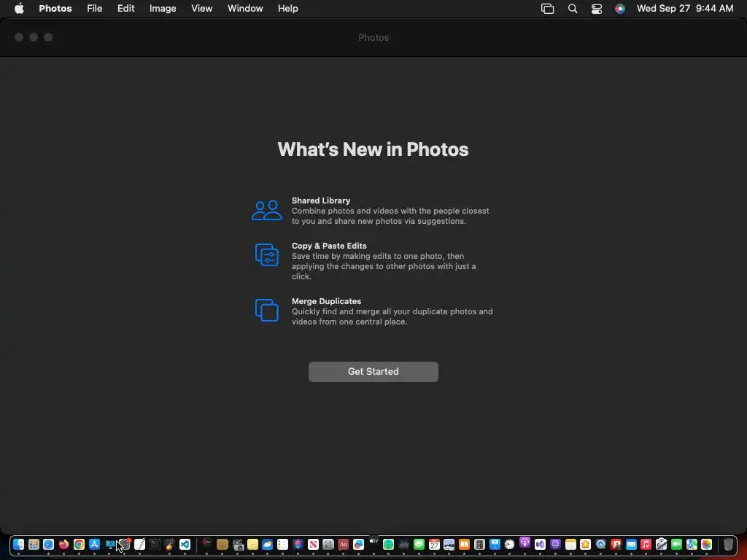This screenshot has height=560, width=747.
Task: Click the Photos window title text
Action: click(x=373, y=38)
